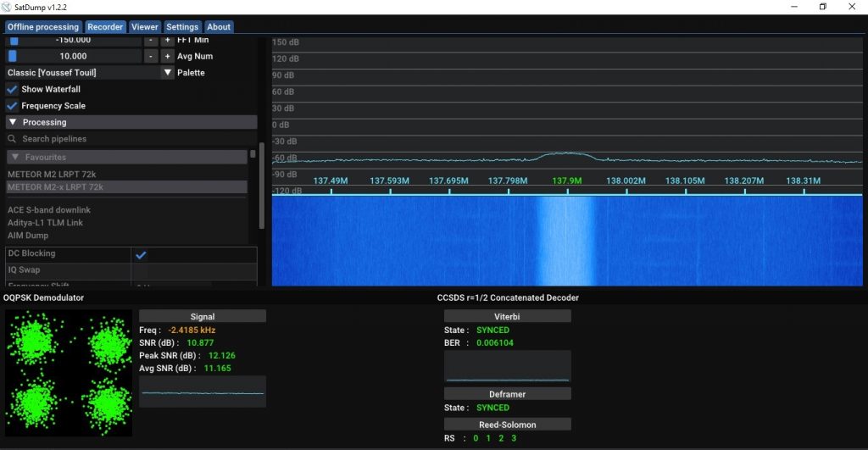Viewport: 868px width, 450px height.
Task: Click the Avg Num slider showing 10.000
Action: (x=75, y=56)
